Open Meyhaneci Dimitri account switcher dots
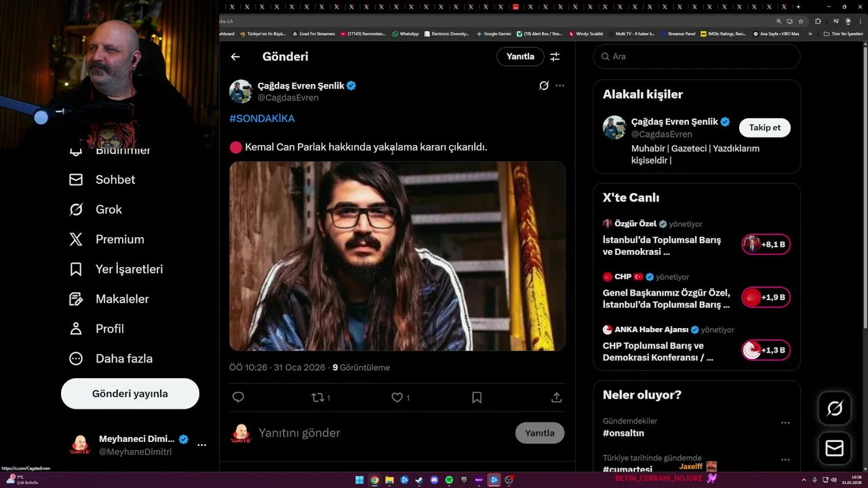The image size is (868, 488). point(201,445)
